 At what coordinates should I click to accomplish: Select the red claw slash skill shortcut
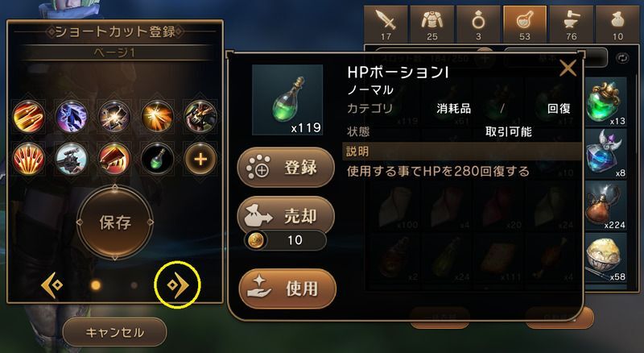pyautogui.click(x=28, y=159)
